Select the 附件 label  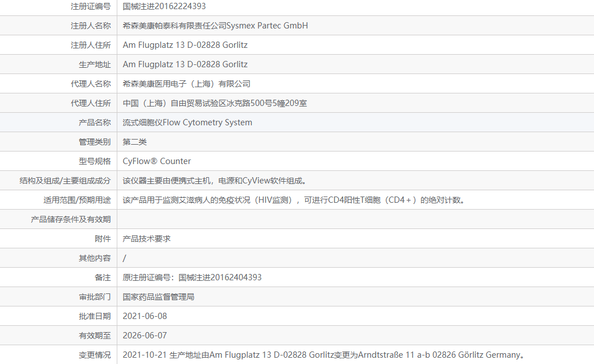coord(103,239)
